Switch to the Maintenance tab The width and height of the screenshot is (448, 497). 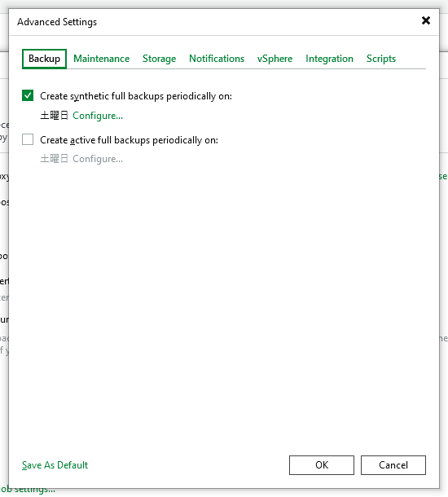click(101, 59)
